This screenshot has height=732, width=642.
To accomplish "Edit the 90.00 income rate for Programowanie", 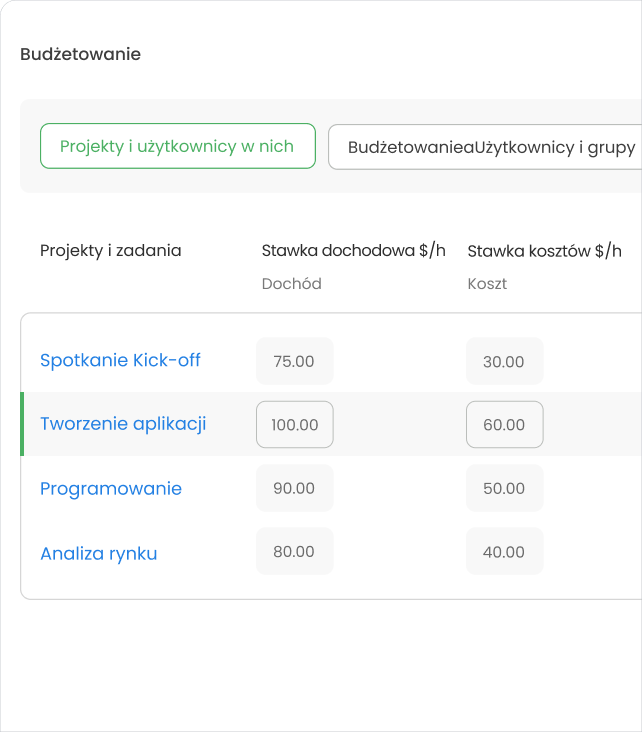I will pyautogui.click(x=294, y=489).
